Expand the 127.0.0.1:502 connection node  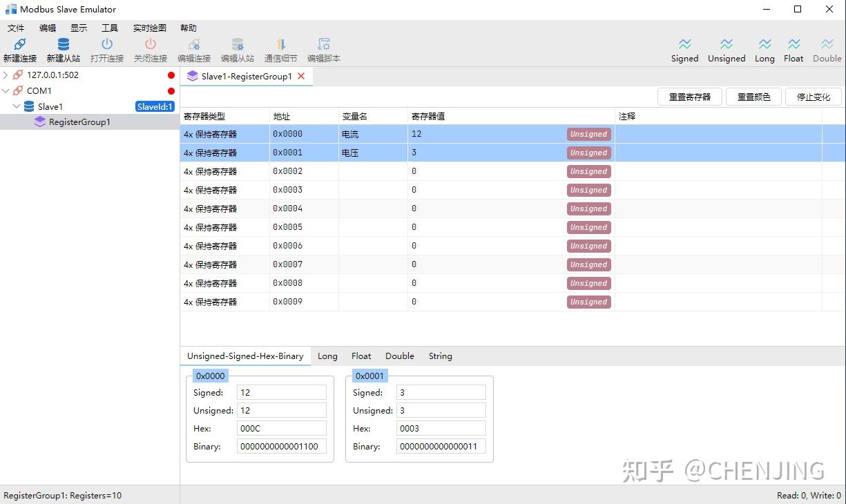point(6,75)
